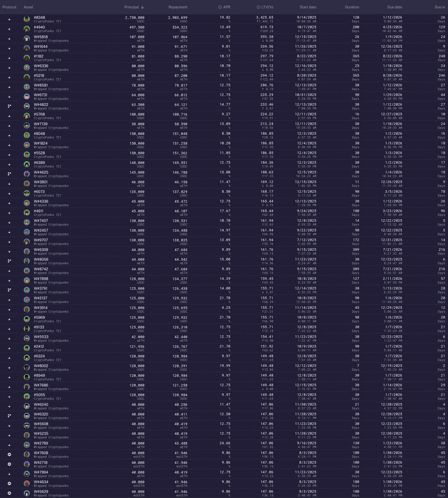Click the punk avatar for W#2789
The height and width of the screenshot is (498, 448).
pos(27,445)
